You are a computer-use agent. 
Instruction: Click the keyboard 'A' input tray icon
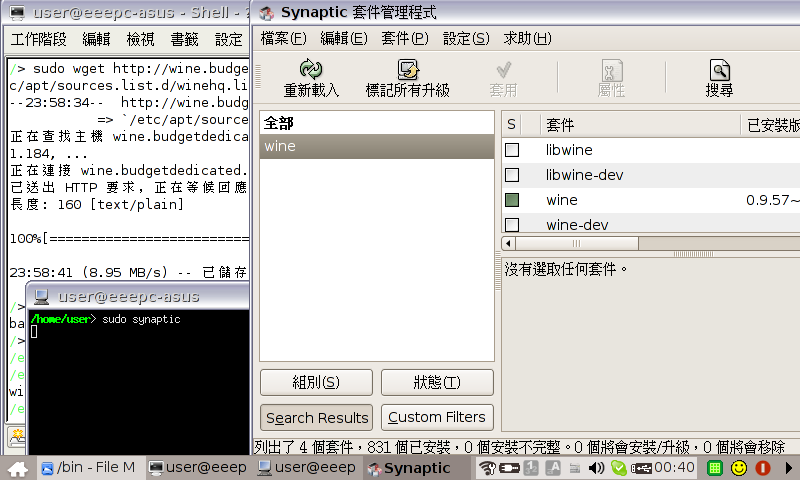pyautogui.click(x=553, y=468)
